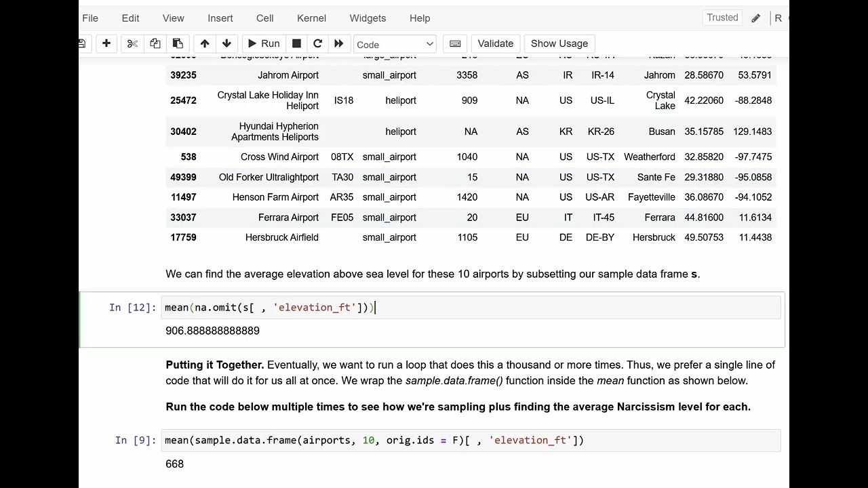This screenshot has width=868, height=488.
Task: Click the Weatherford municipality cell
Action: pos(650,157)
